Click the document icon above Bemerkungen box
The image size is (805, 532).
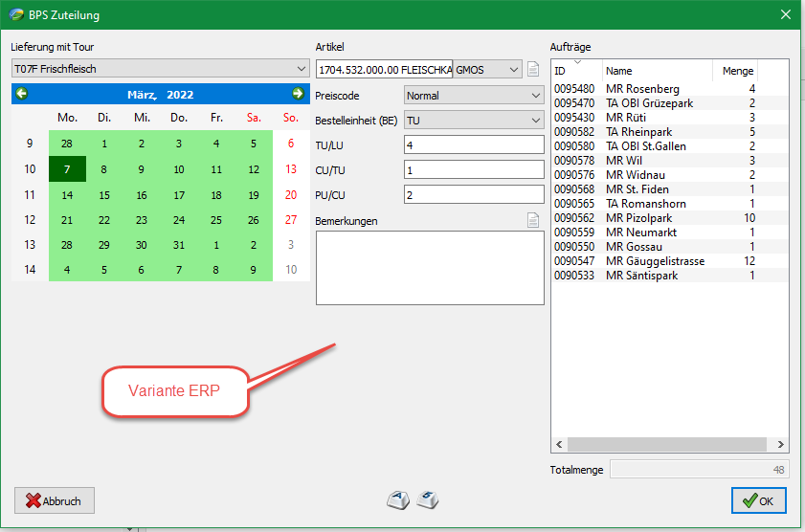tap(534, 221)
